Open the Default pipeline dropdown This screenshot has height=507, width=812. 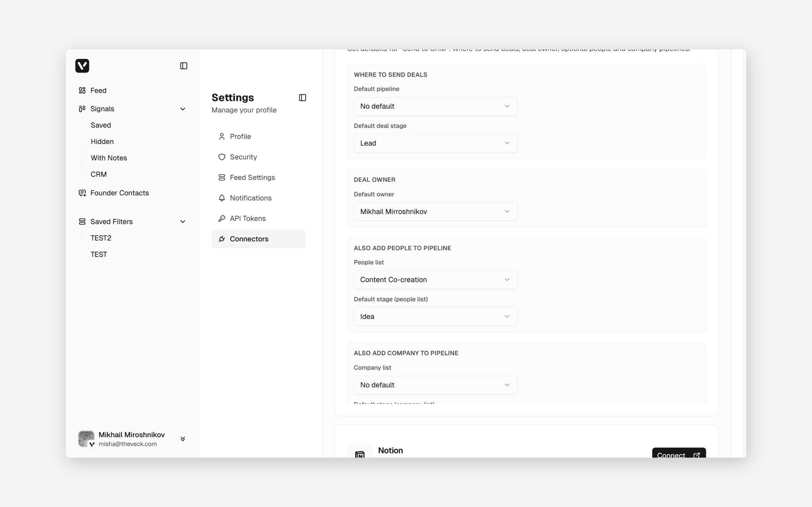pyautogui.click(x=435, y=106)
